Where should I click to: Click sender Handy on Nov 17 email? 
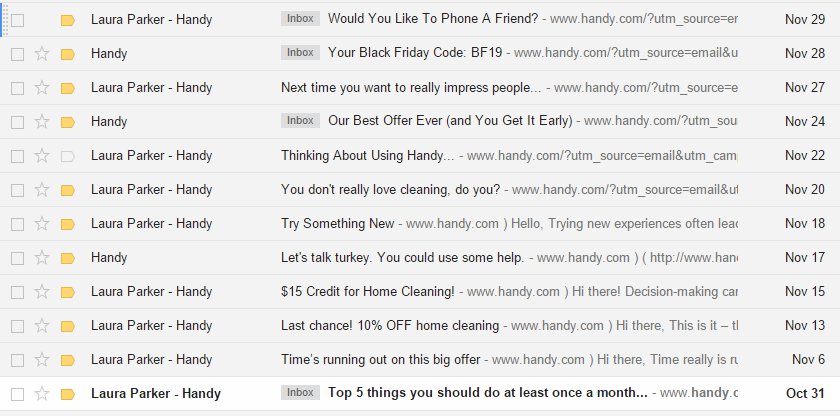pos(109,257)
